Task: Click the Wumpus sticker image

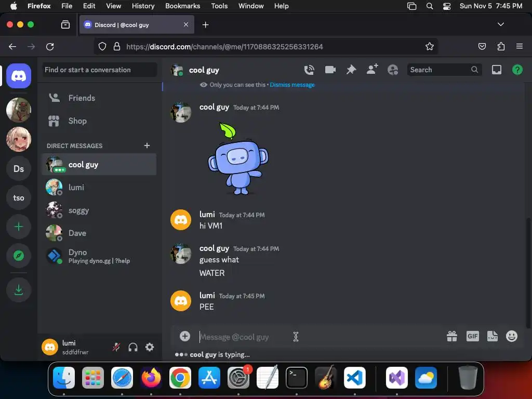Action: pos(238,159)
